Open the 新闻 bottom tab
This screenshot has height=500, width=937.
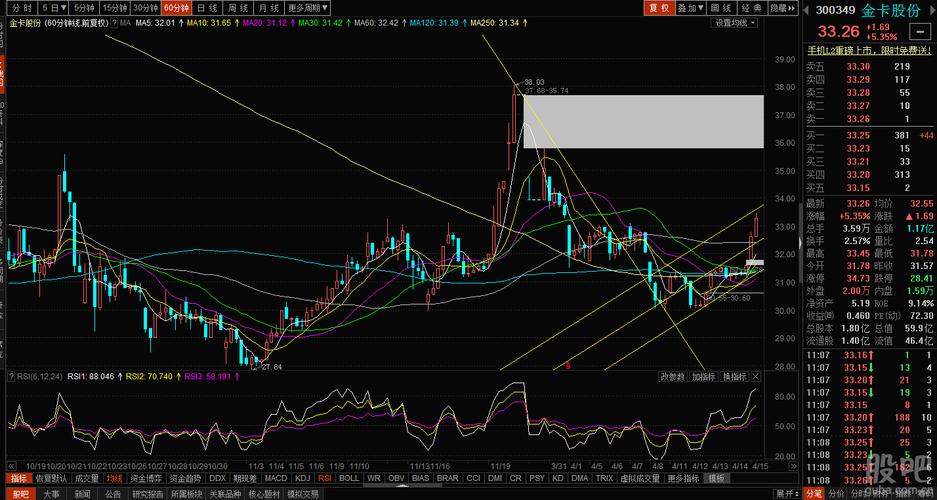coord(83,494)
